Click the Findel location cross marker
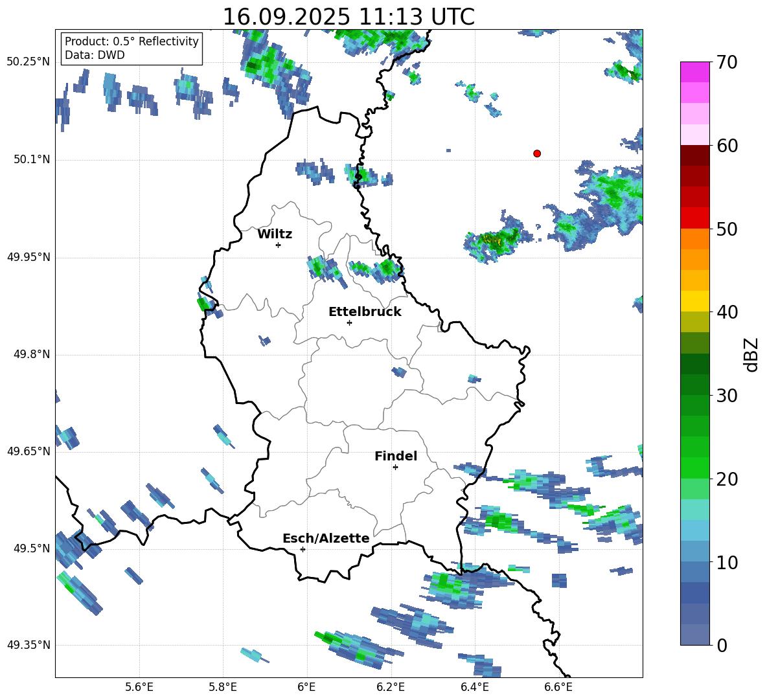Viewport: 767px width, 700px height. (395, 468)
